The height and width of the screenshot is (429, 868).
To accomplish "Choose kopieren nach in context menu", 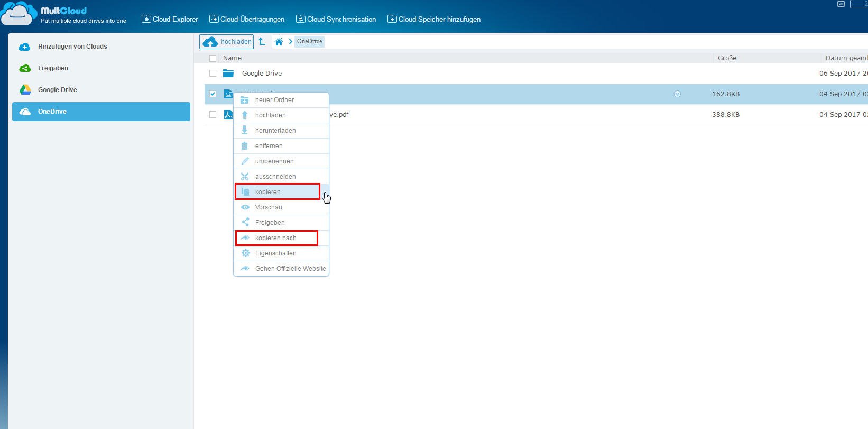I will (x=275, y=238).
